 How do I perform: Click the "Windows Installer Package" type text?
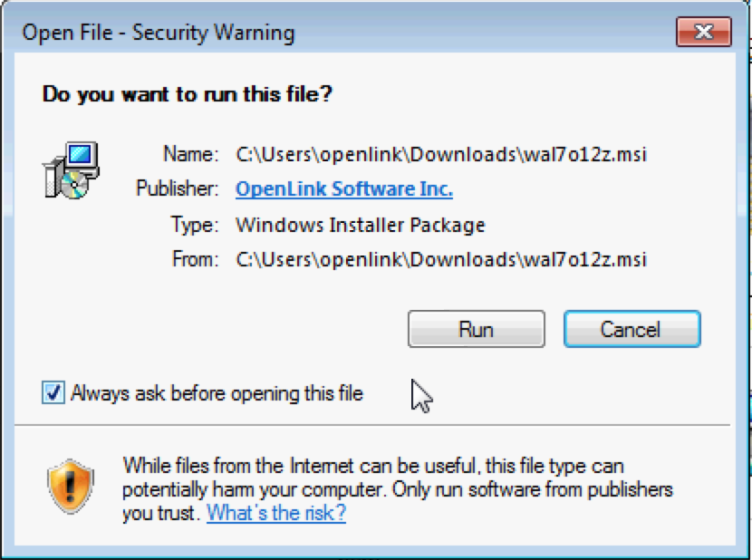[x=360, y=224]
